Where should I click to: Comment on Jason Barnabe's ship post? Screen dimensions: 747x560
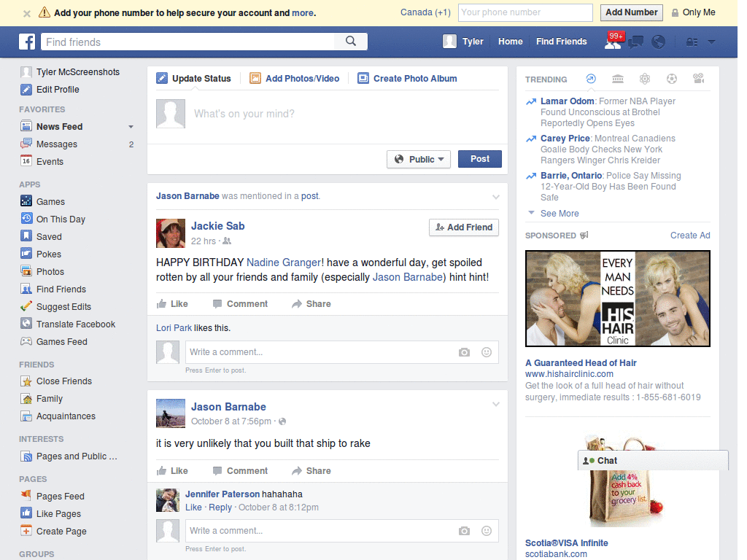tap(240, 471)
